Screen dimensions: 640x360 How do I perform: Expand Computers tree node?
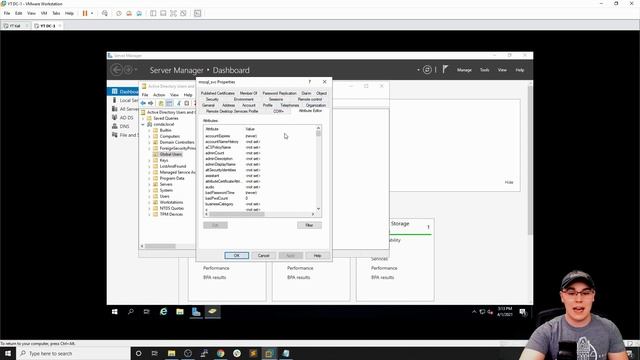tap(149, 136)
